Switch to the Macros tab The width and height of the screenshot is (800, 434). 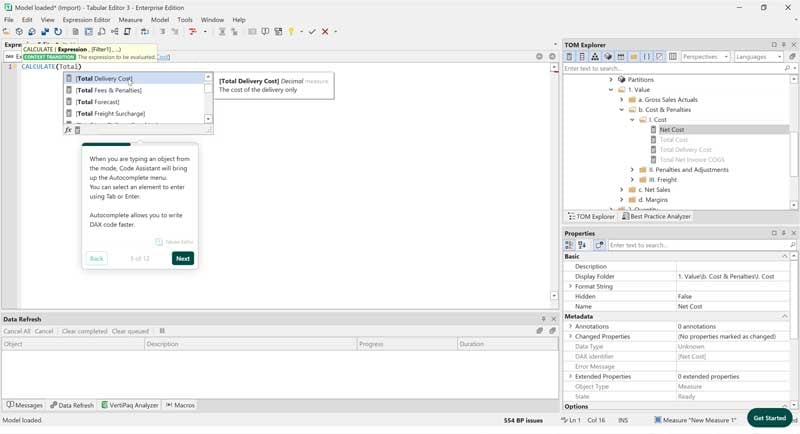[x=180, y=405]
